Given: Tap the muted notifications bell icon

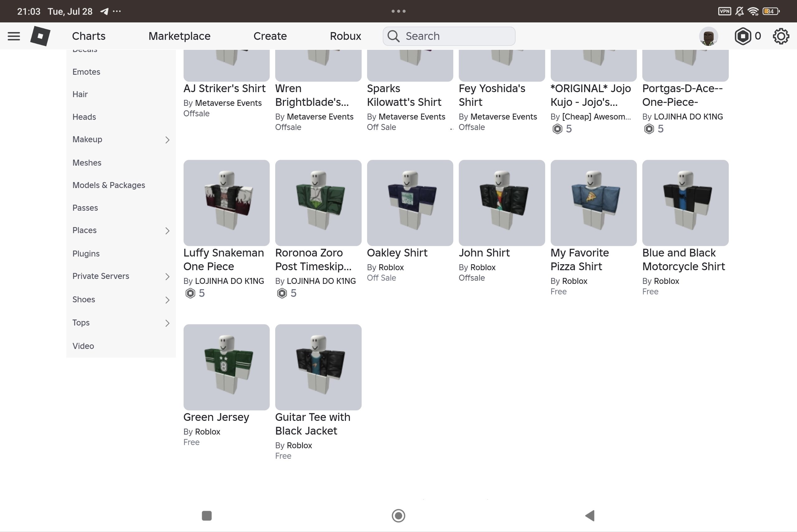Looking at the screenshot, I should pos(739,11).
